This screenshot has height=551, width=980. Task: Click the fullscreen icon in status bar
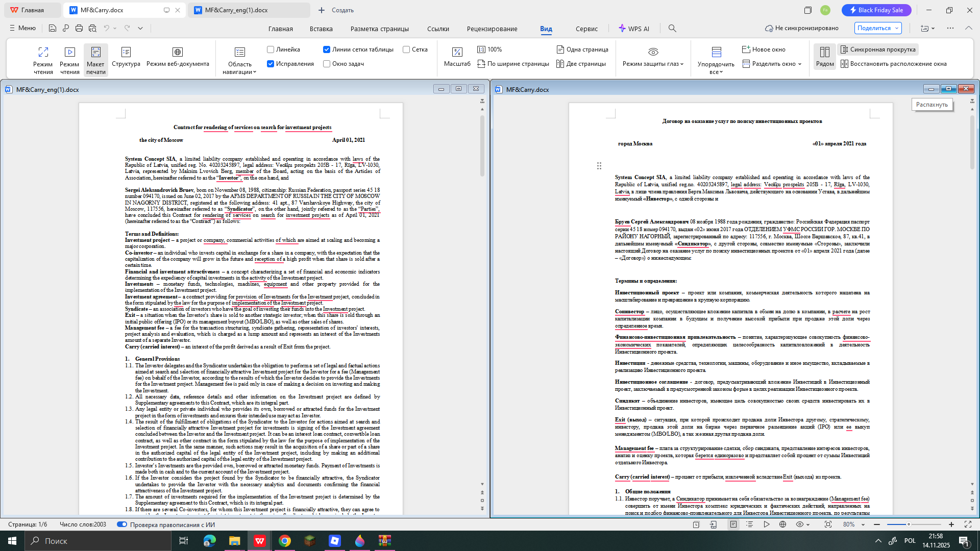pos(968,524)
